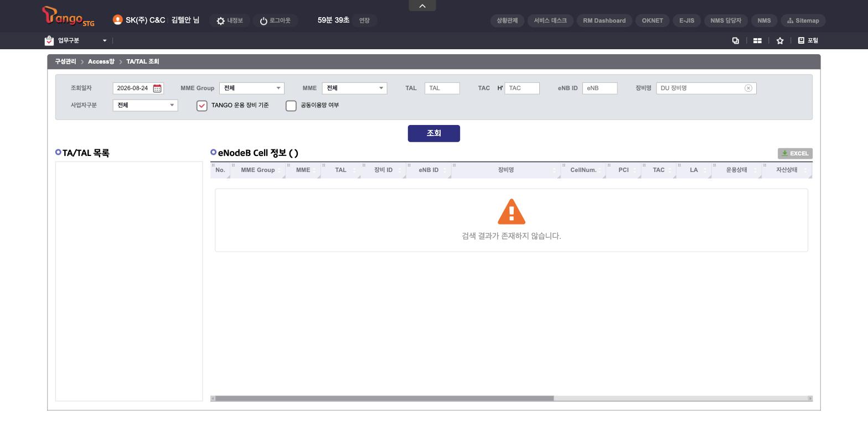This screenshot has height=427, width=868.
Task: Extend session with 연장 button
Action: click(x=364, y=20)
